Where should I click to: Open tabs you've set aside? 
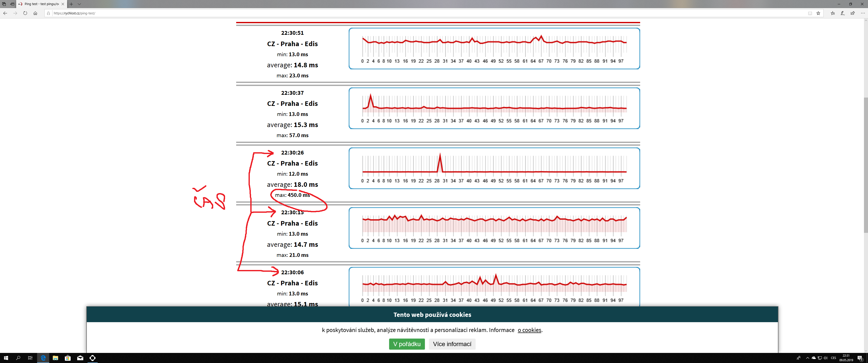pyautogui.click(x=4, y=4)
